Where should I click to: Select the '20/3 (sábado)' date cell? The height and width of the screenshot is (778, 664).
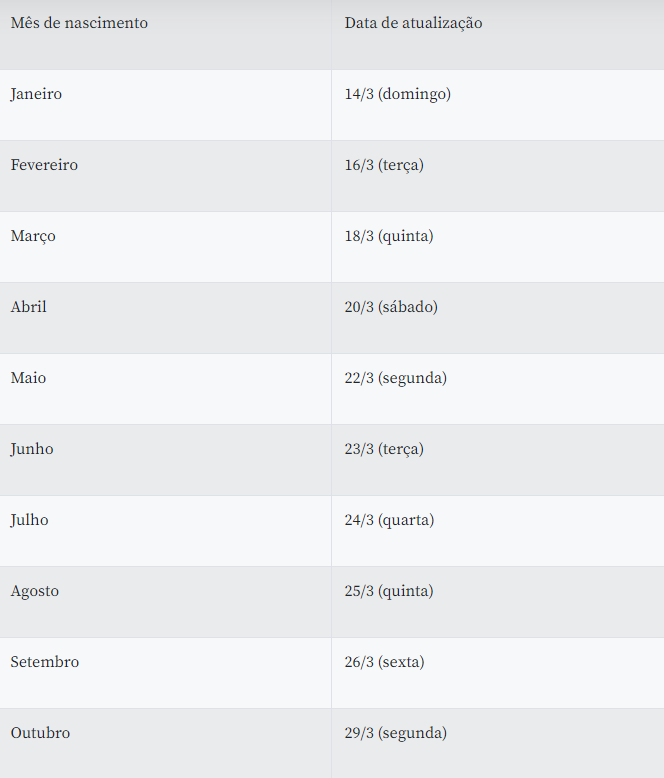(391, 307)
